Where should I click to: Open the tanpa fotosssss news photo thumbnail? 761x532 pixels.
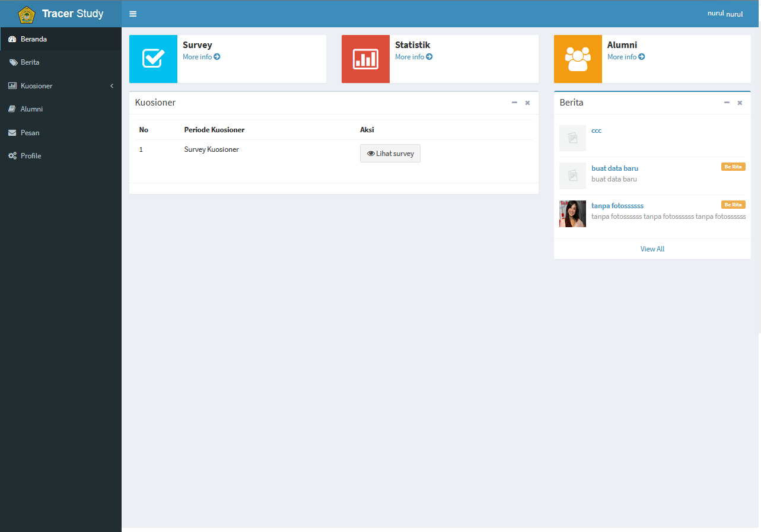(x=572, y=214)
